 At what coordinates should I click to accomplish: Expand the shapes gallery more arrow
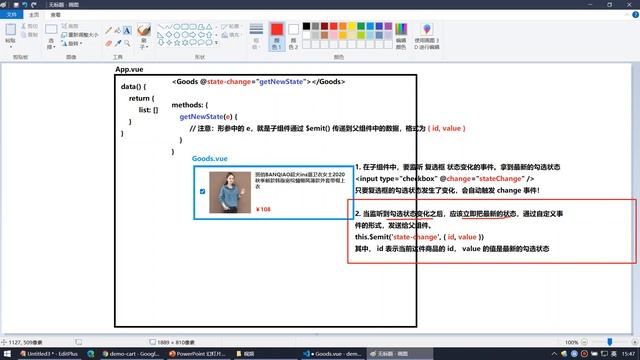pyautogui.click(x=216, y=43)
